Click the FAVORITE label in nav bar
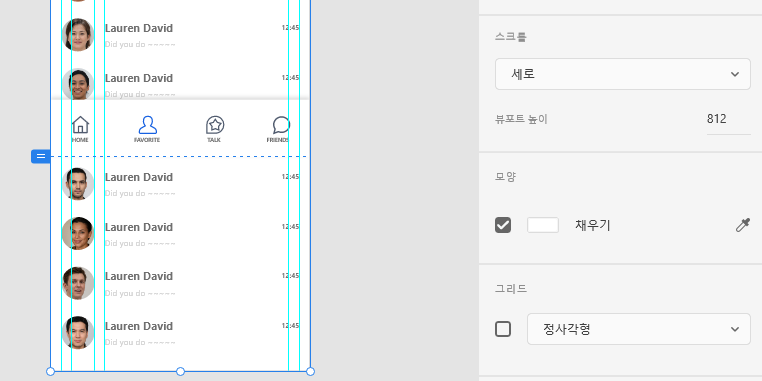Viewport: 762px width, 381px height. 147,140
